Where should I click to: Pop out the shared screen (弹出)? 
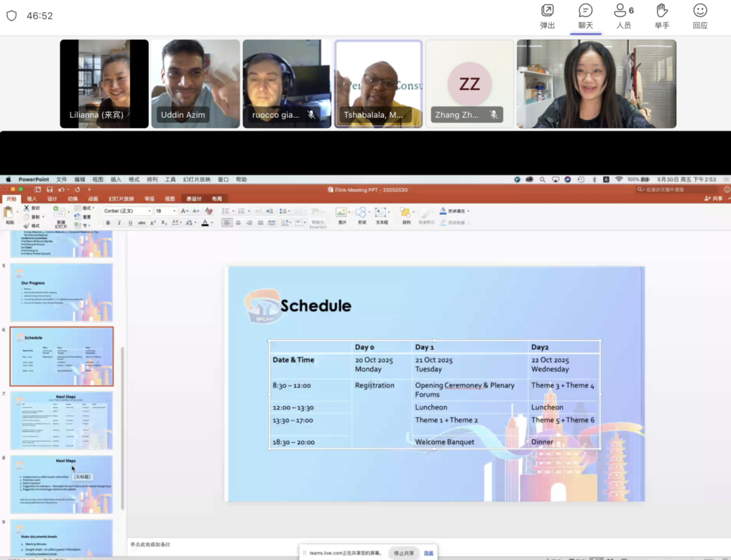[x=548, y=16]
